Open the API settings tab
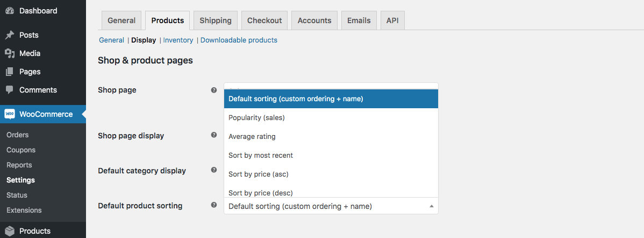The image size is (644, 238). point(392,20)
